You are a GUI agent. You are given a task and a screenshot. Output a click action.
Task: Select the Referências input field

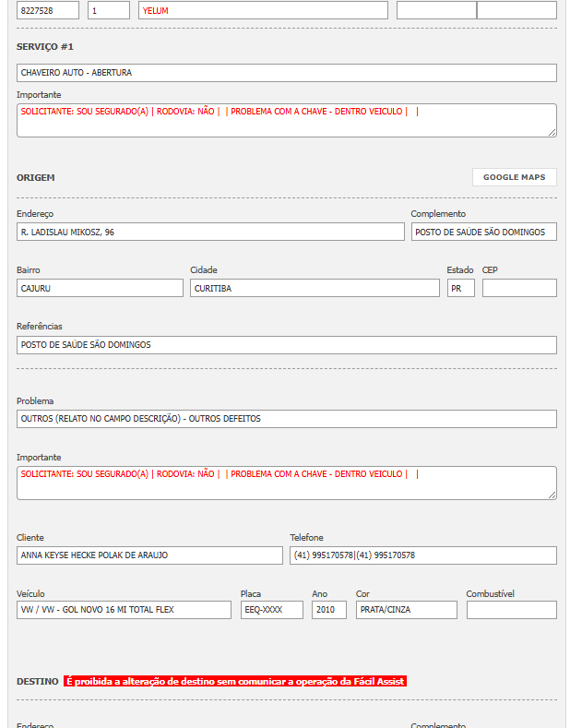click(286, 345)
